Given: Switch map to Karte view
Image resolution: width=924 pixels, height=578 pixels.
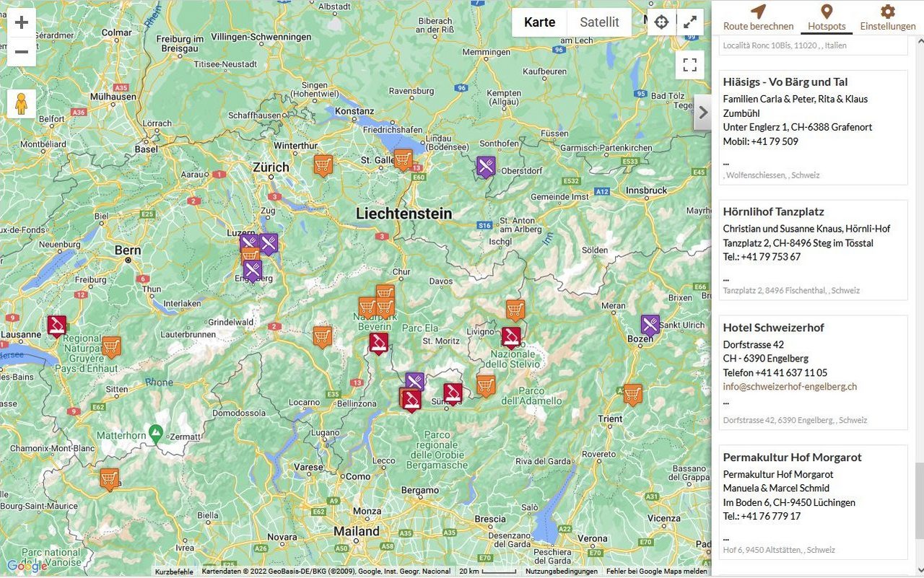Looking at the screenshot, I should pos(539,22).
